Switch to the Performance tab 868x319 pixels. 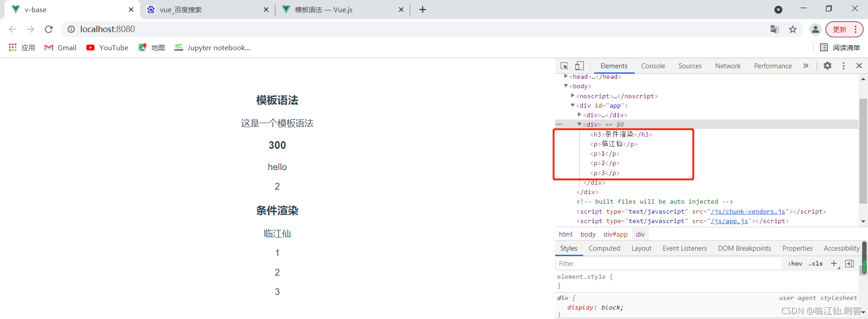click(773, 66)
